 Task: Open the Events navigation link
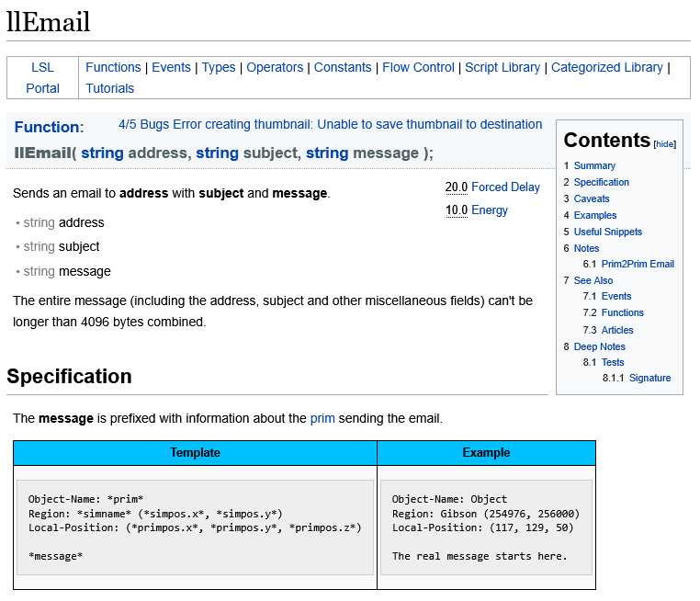tap(171, 67)
